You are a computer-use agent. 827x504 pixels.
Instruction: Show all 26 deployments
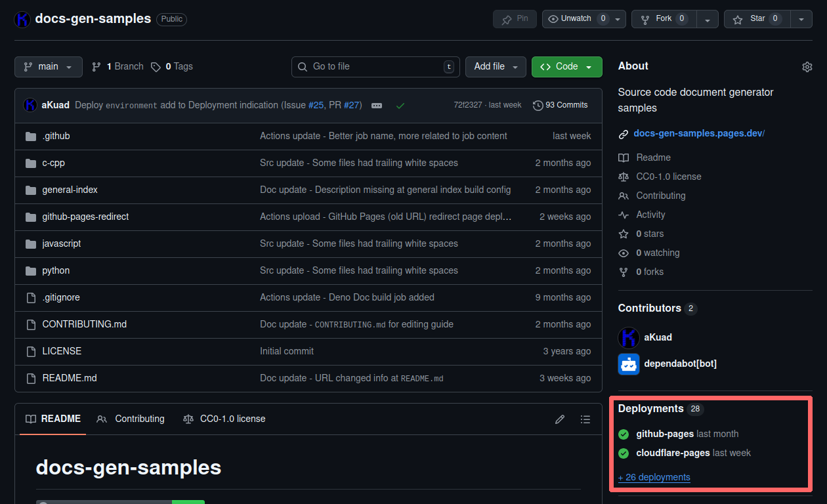pos(654,477)
